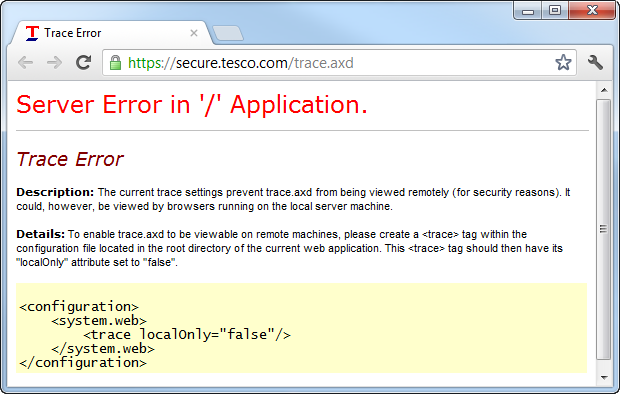Click the italic "Trace Error" subheading
Screen dimensions: 620x394
tap(70, 159)
